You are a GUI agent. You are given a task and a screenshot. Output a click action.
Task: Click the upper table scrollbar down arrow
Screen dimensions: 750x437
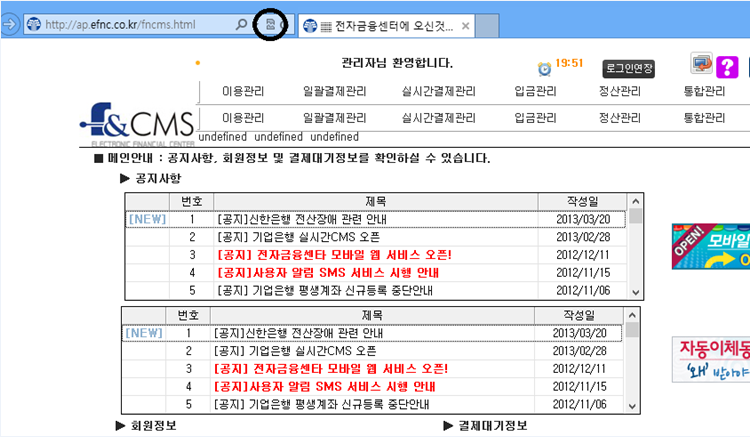635,292
